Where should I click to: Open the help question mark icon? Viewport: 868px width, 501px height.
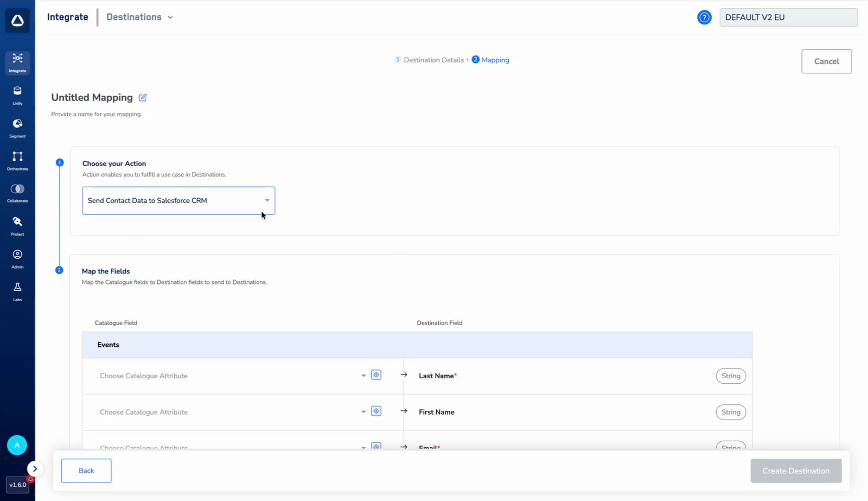tap(704, 17)
